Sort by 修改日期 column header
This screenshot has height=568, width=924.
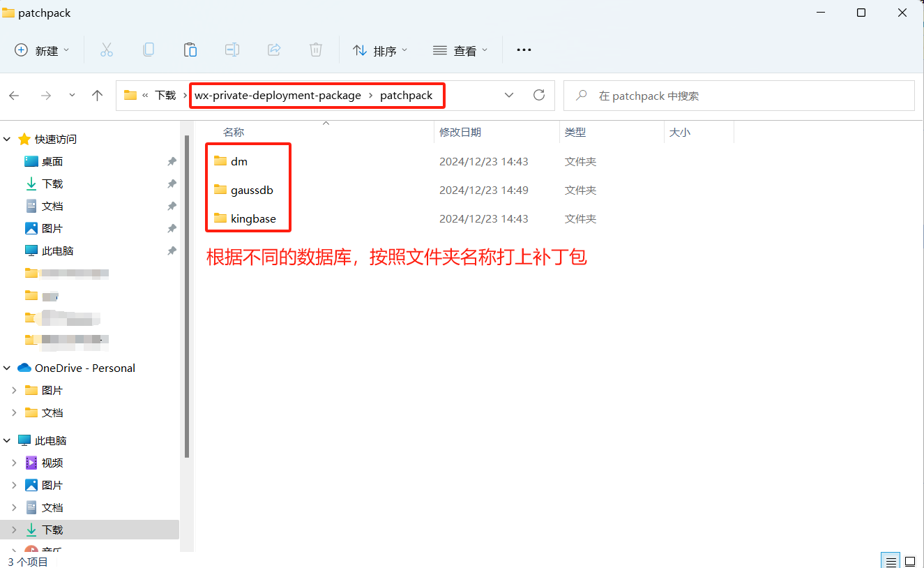pyautogui.click(x=460, y=132)
